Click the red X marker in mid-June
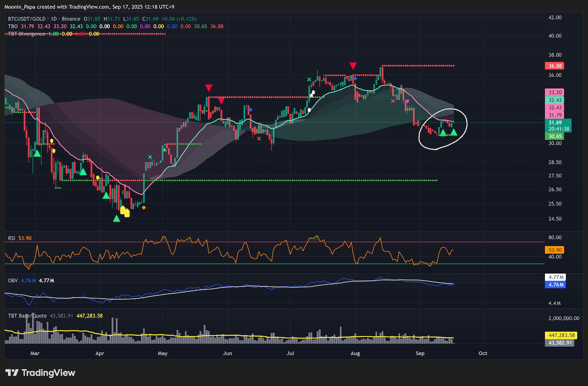Image resolution: width=588 pixels, height=386 pixels. click(259, 139)
